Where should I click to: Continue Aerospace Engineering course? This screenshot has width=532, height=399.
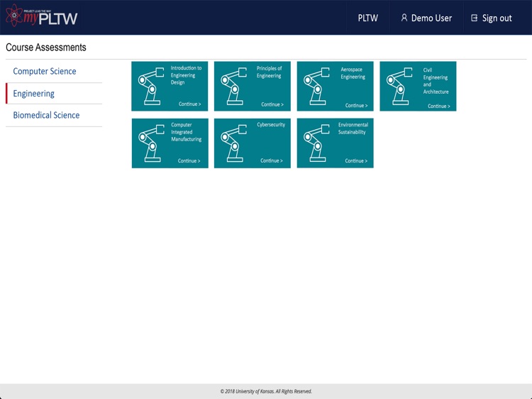click(x=356, y=105)
